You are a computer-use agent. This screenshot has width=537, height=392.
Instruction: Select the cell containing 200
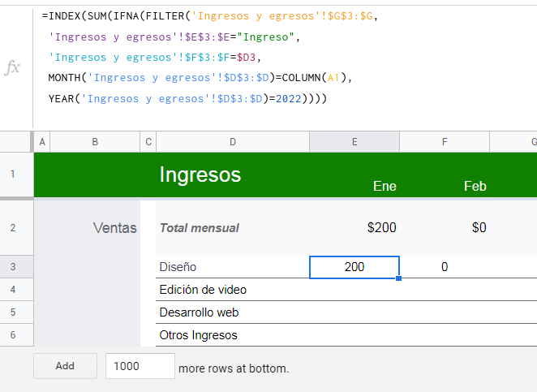(354, 267)
